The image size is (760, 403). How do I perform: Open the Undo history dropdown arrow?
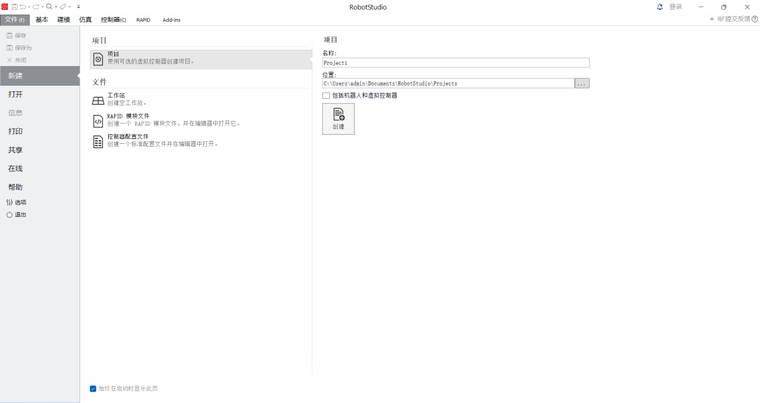[x=29, y=7]
